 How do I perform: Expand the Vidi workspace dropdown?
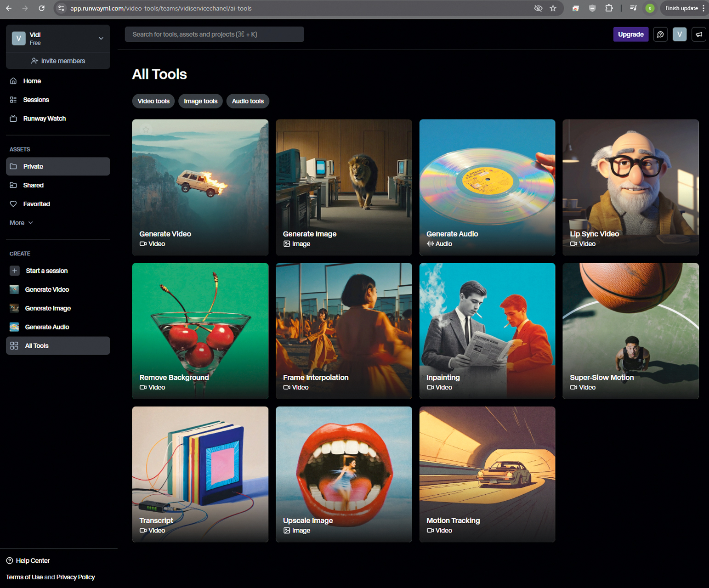101,38
